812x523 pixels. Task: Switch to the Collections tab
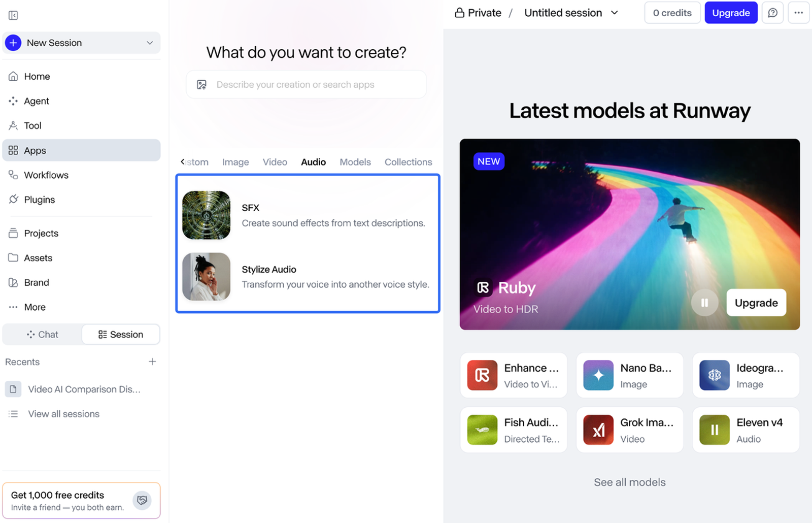pos(409,162)
